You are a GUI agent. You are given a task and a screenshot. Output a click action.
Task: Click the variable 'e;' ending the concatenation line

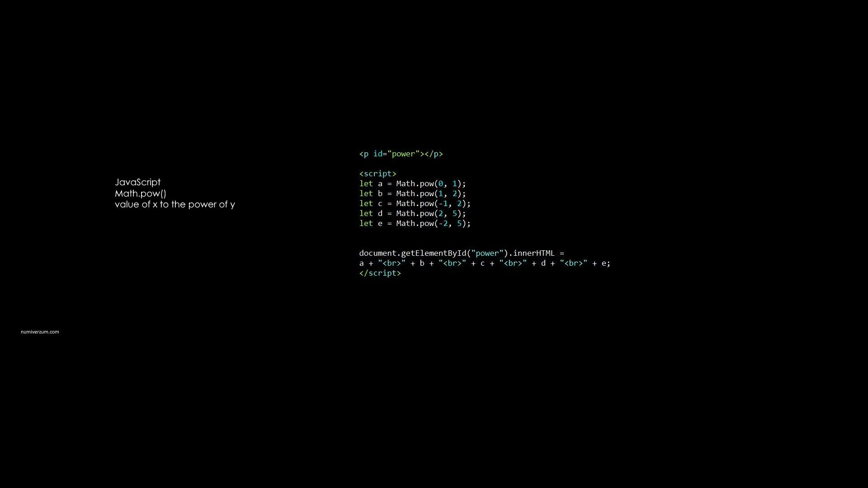(606, 263)
